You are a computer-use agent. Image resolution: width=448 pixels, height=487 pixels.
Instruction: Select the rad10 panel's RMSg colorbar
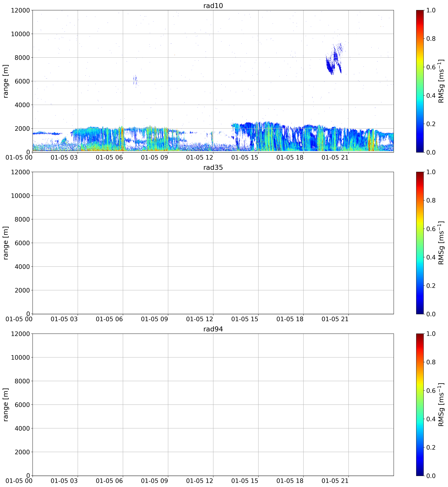420,81
